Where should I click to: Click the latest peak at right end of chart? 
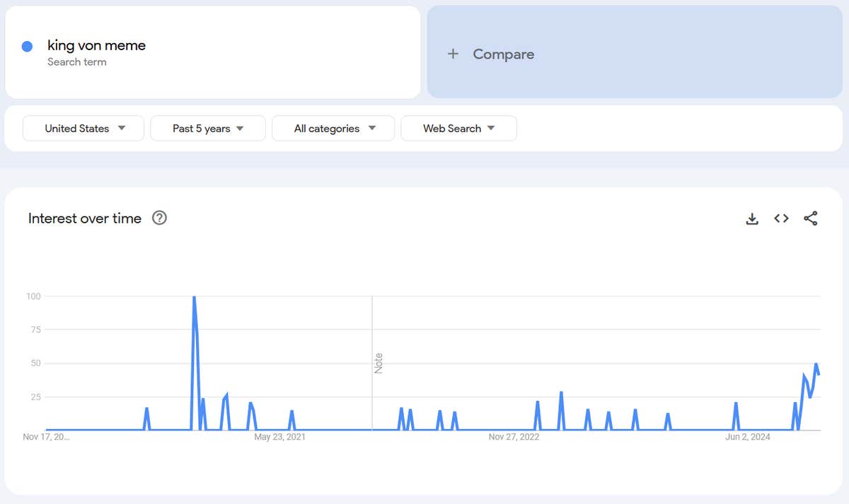pos(816,364)
